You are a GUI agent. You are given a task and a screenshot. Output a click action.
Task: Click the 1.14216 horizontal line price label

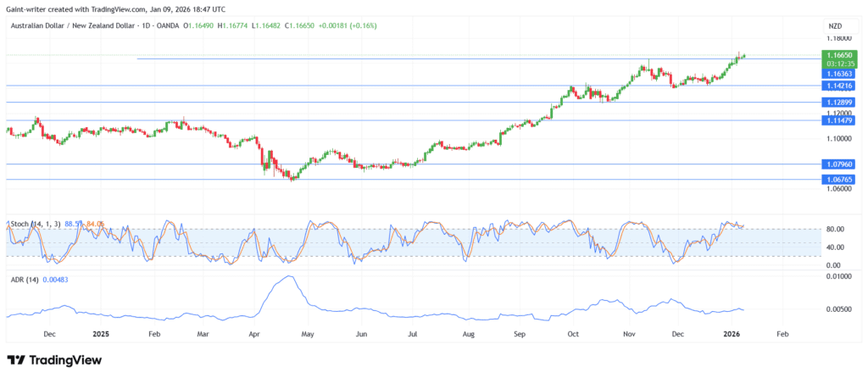(838, 86)
